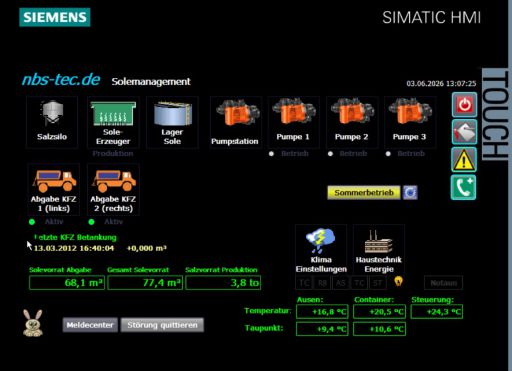The width and height of the screenshot is (512, 371).
Task: Select the Pumpe 2 icon
Action: (352, 122)
